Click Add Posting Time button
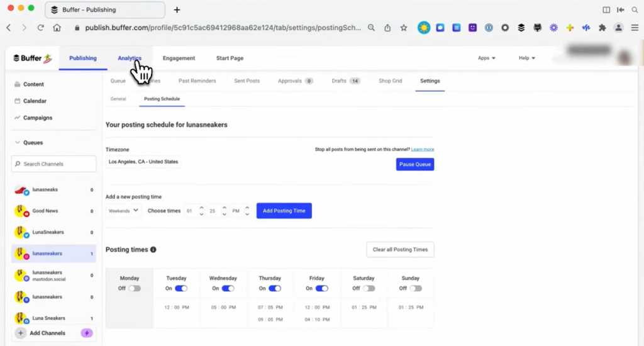Image resolution: width=644 pixels, height=346 pixels. [284, 211]
